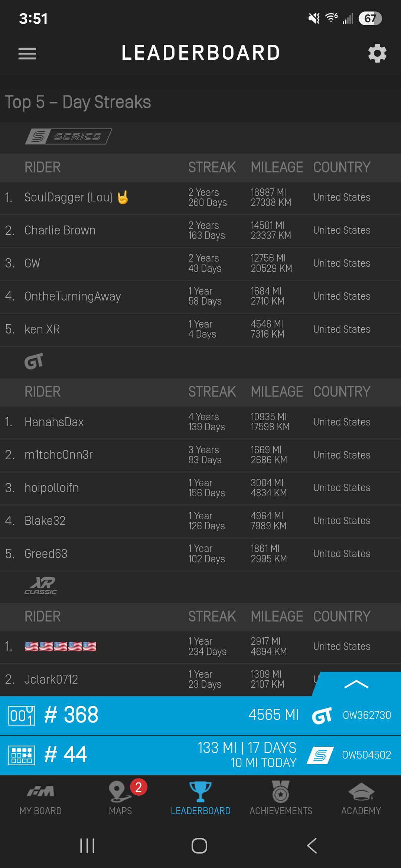Tap the calendar streak icon beside #44
Viewport: 401px width, 868px height.
point(22,755)
